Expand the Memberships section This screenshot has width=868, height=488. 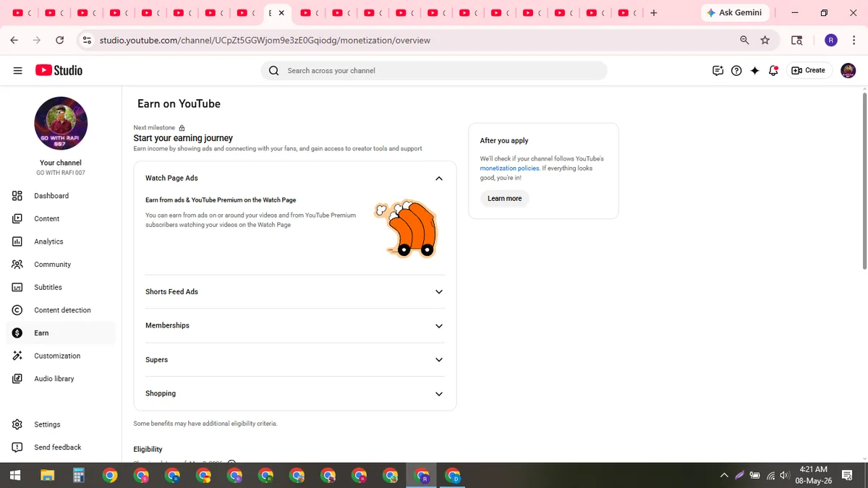439,326
